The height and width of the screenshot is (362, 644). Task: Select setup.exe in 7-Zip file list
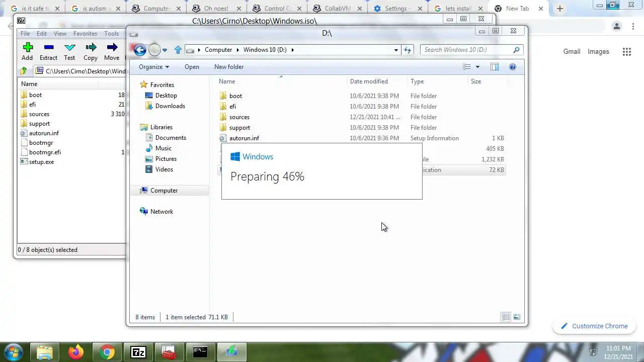(x=41, y=162)
